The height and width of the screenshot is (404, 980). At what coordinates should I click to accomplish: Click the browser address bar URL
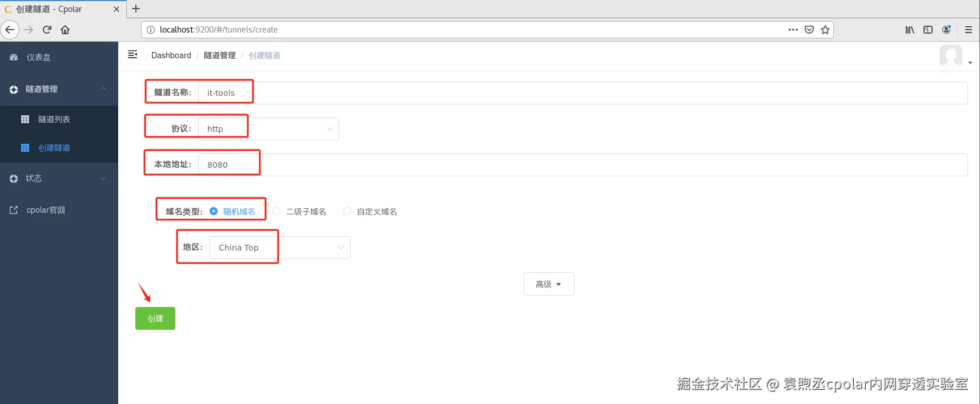(219, 30)
